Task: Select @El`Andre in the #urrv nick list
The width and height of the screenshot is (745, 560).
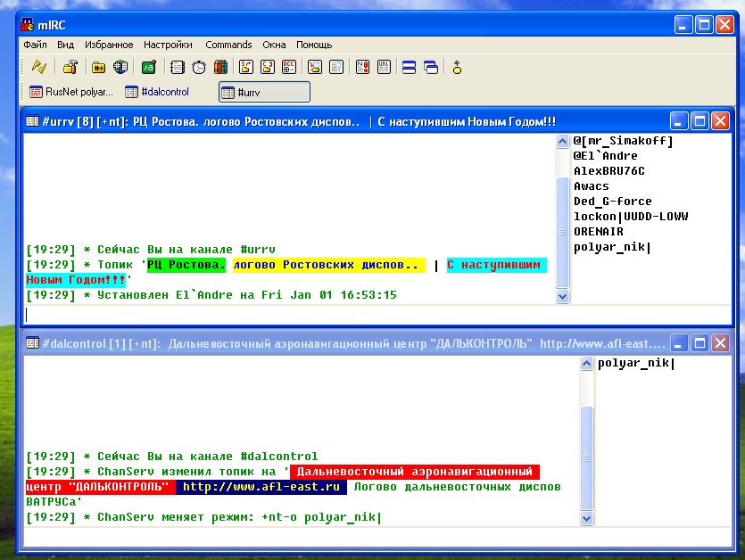Action: pos(605,156)
